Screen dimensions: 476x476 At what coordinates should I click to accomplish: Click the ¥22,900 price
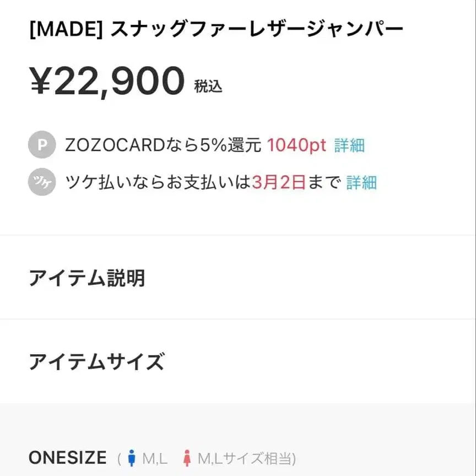click(107, 81)
